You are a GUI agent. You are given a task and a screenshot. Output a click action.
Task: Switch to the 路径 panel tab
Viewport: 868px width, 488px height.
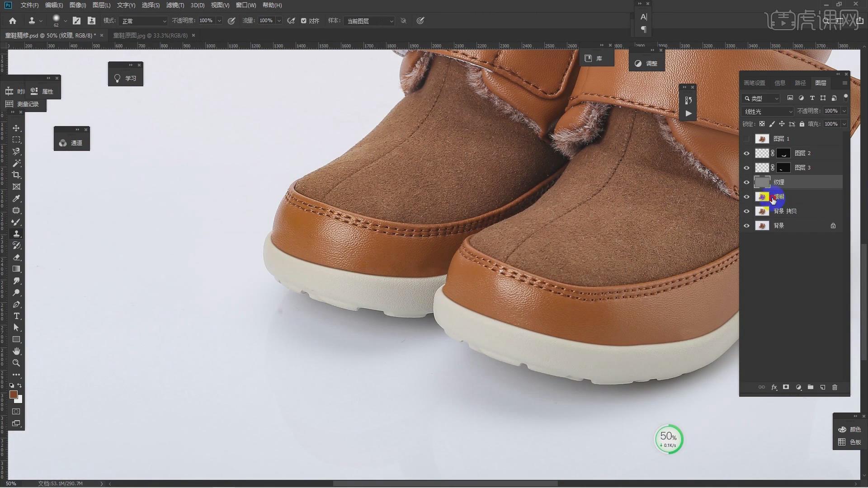[x=800, y=83]
